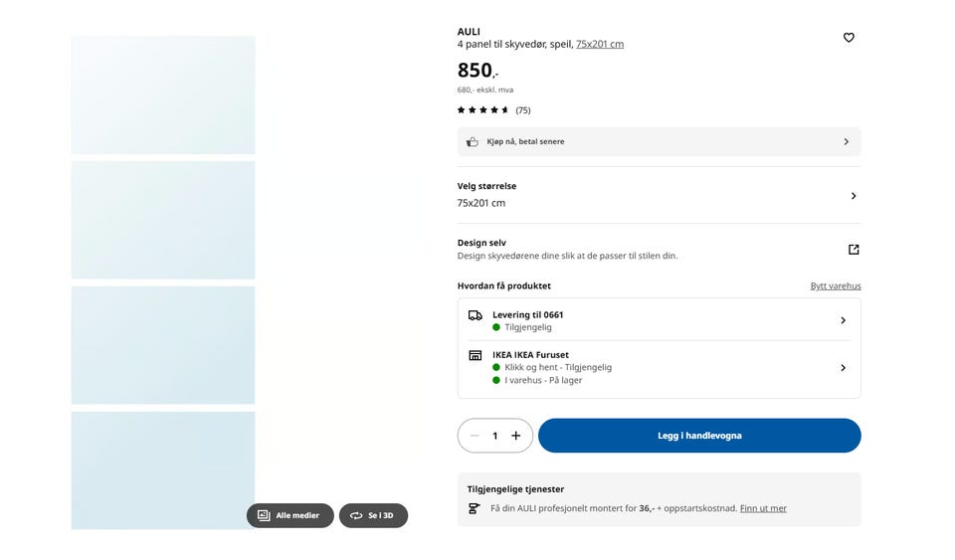The image size is (955, 560).
Task: Click the 'Tilgjengelig' delivery status text
Action: [x=528, y=327]
